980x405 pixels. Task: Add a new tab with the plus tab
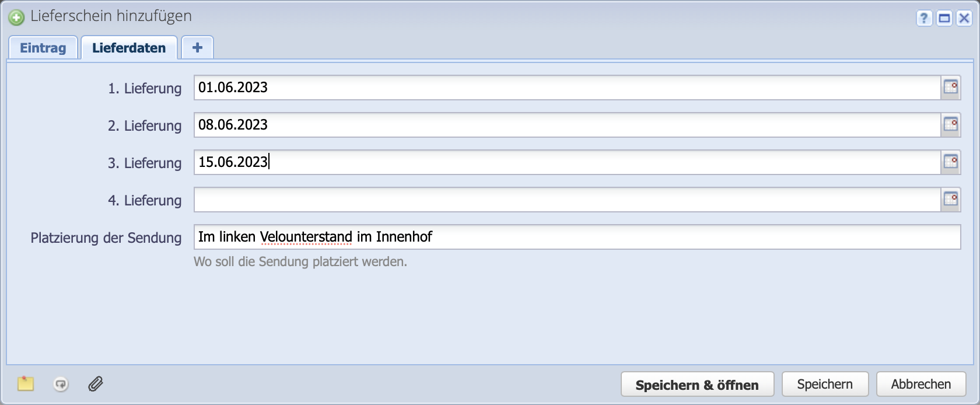[x=197, y=48]
